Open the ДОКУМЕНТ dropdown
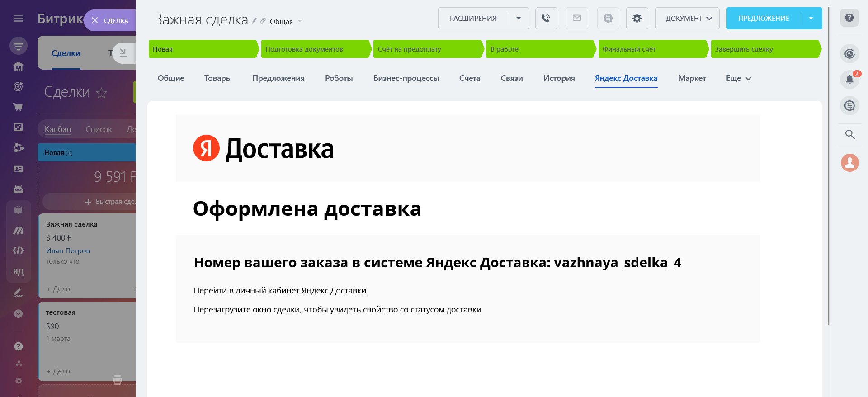The image size is (868, 397). coord(687,19)
